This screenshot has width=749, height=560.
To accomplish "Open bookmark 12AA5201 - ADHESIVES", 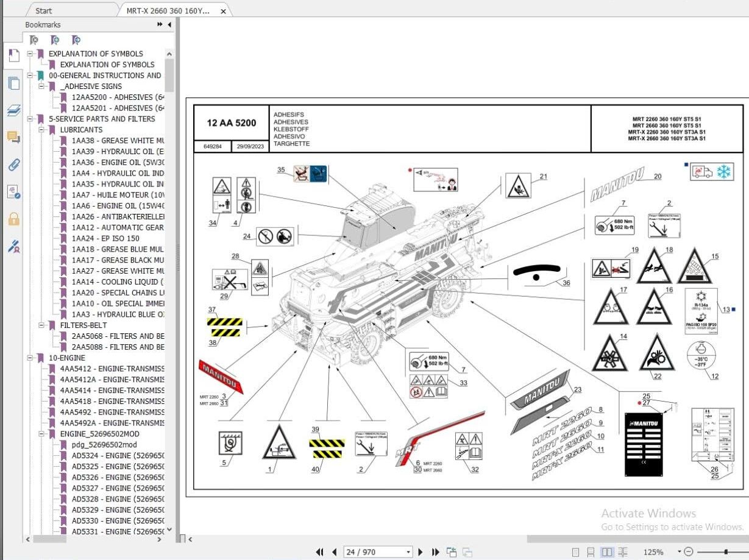I will point(118,108).
